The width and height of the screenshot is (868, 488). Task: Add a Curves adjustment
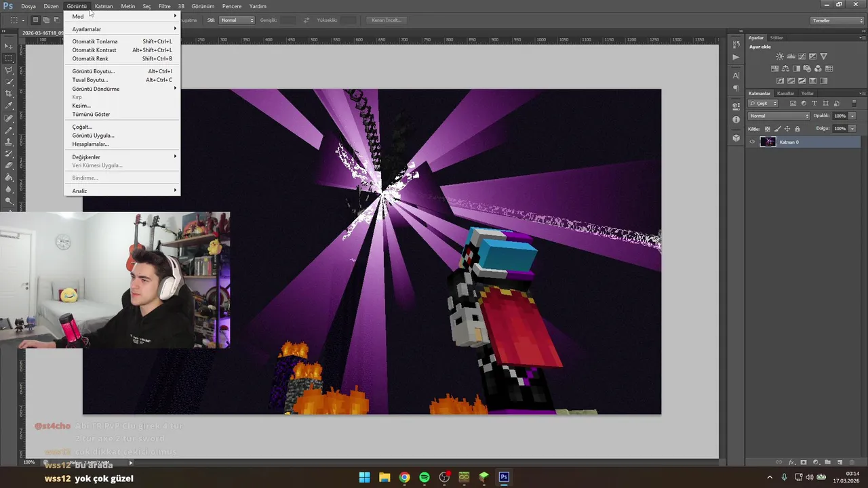coord(802,56)
